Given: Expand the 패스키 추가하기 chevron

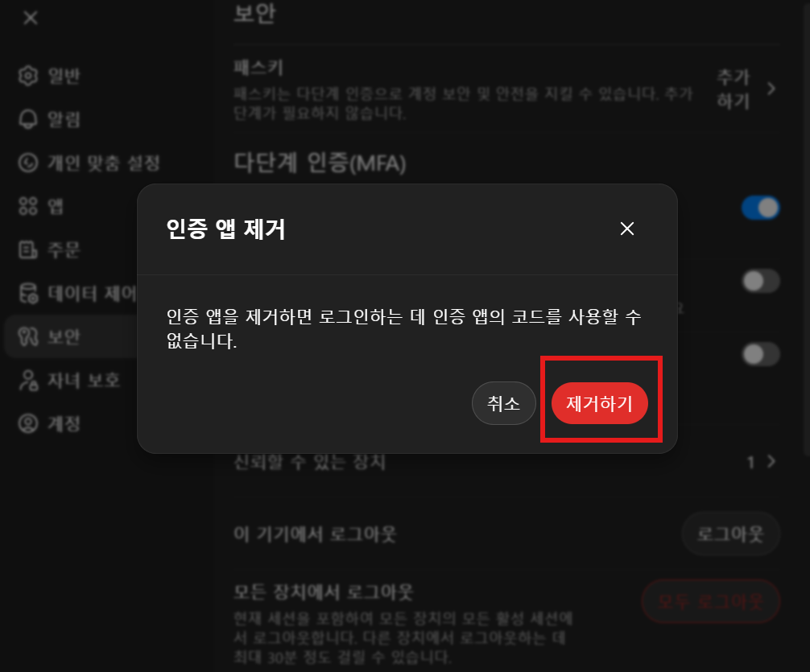Looking at the screenshot, I should coord(771,89).
